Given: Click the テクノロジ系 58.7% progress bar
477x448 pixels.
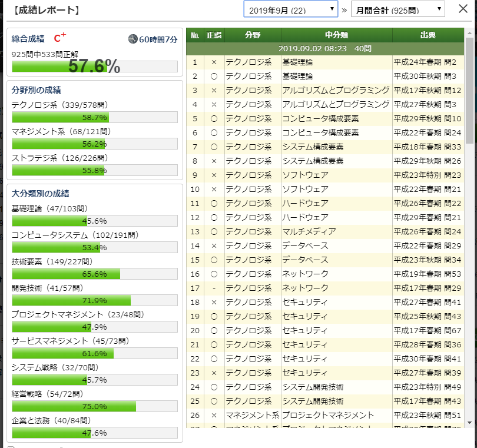Looking at the screenshot, I should coord(95,117).
